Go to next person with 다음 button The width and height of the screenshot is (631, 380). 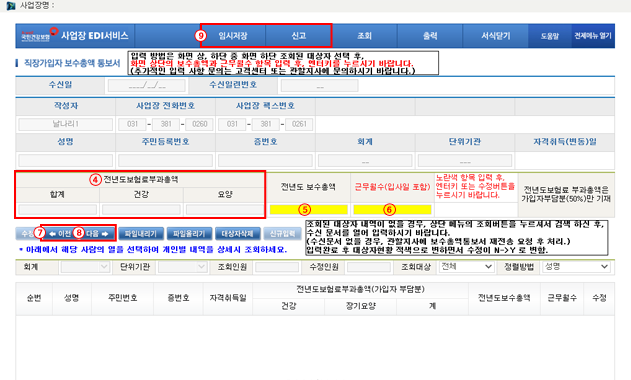[x=97, y=233]
